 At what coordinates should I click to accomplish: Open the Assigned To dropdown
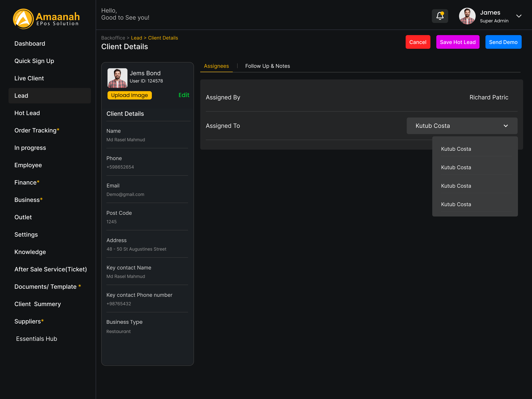pos(462,126)
